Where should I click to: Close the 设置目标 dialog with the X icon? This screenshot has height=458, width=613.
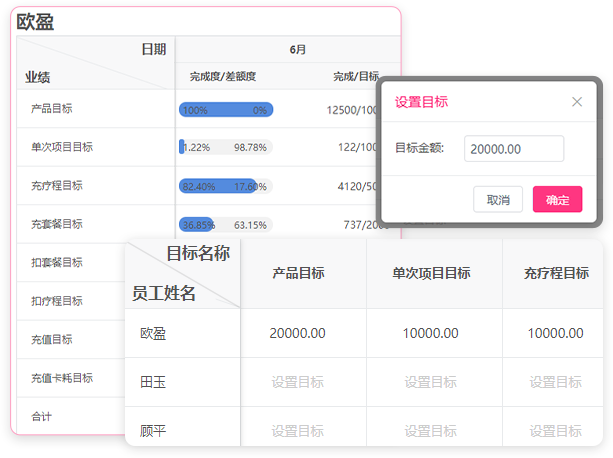(x=577, y=101)
